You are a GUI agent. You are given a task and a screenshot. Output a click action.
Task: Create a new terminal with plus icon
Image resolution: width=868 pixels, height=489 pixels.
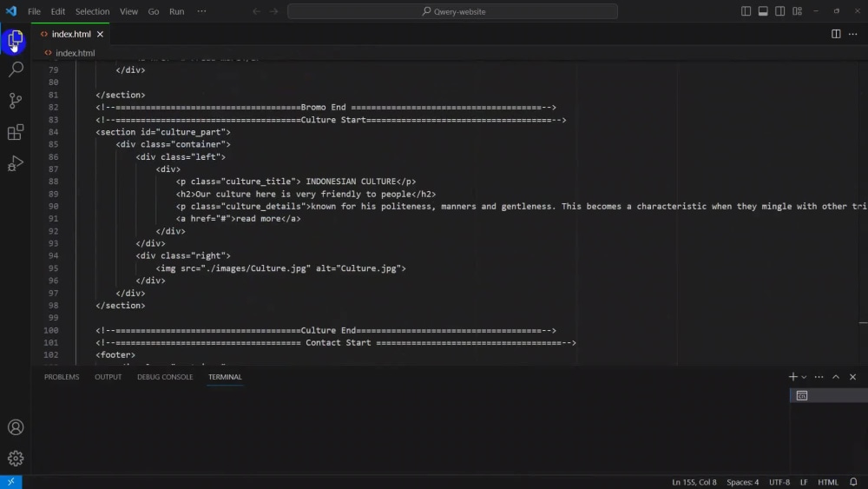click(x=792, y=377)
